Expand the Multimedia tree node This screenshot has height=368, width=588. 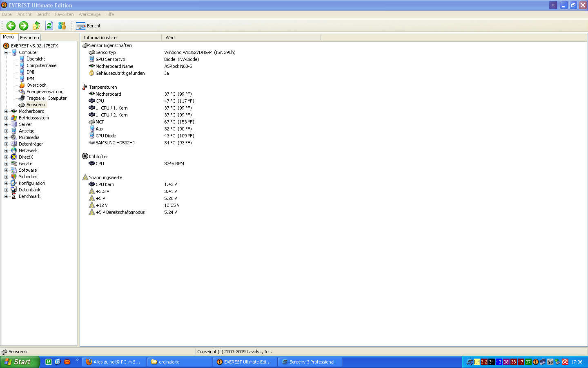[x=6, y=137]
